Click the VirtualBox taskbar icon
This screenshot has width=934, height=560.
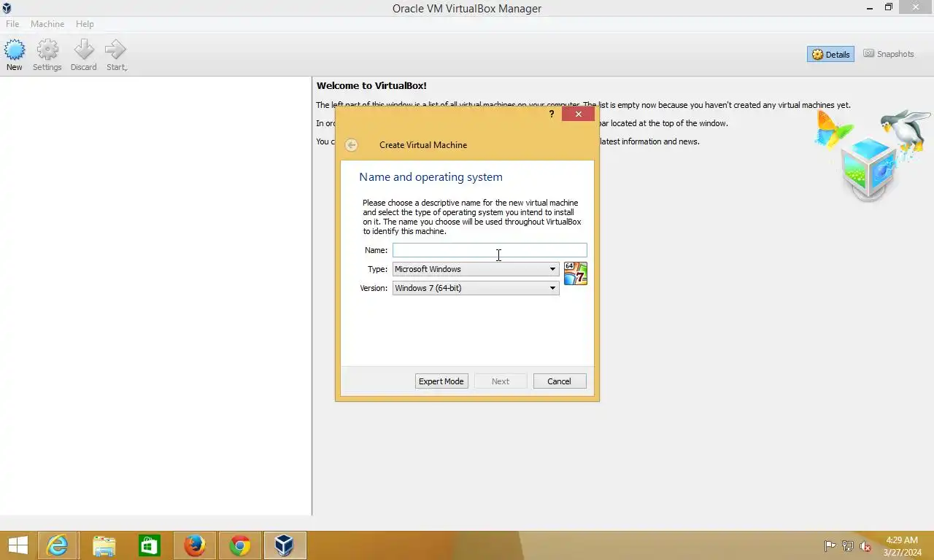pyautogui.click(x=285, y=545)
